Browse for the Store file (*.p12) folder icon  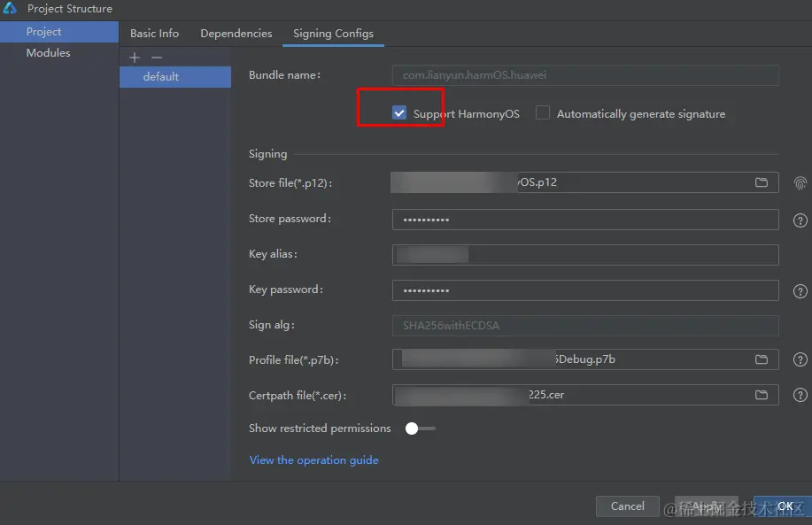click(761, 182)
